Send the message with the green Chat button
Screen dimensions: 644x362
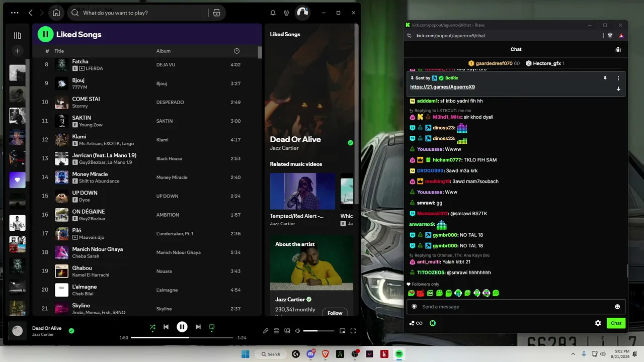pos(616,323)
